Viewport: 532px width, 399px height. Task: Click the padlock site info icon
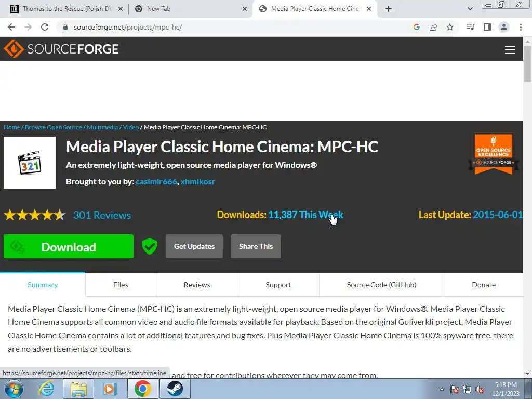66,27
